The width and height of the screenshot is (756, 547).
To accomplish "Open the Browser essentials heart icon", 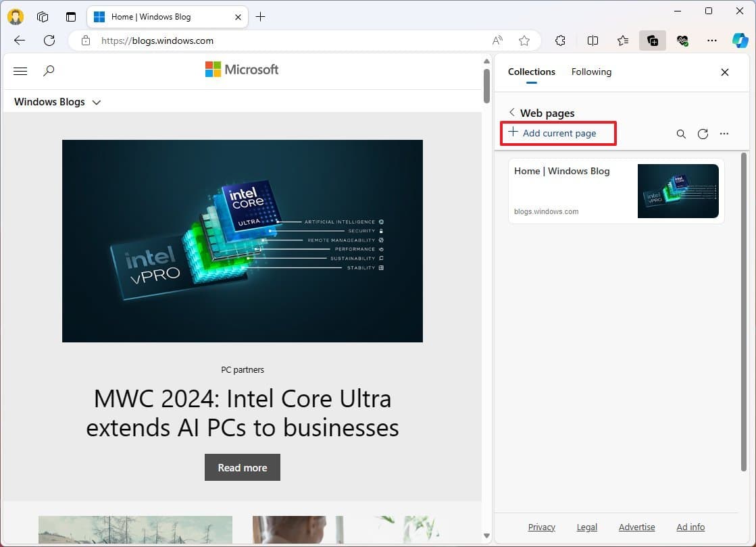I will [682, 41].
